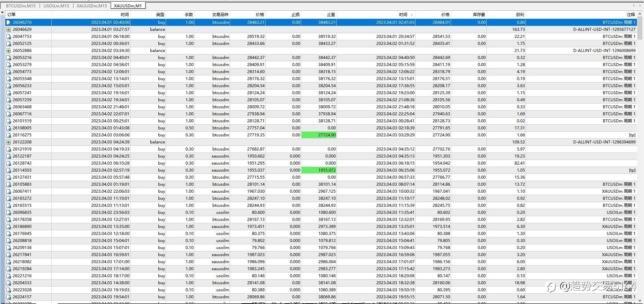The image size is (644, 304).
Task: Select order number 26055548
Action: 22,79
